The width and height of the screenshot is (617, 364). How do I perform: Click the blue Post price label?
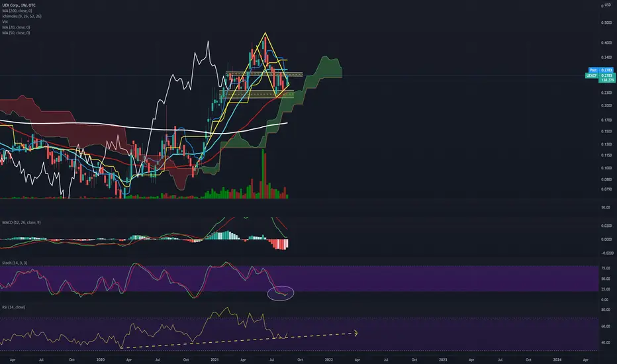601,70
